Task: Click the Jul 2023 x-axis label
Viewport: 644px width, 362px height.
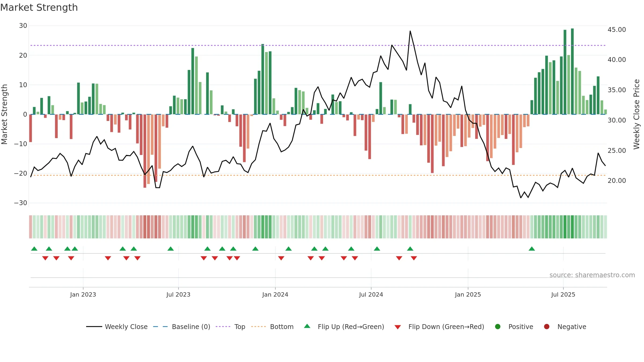Action: click(178, 295)
